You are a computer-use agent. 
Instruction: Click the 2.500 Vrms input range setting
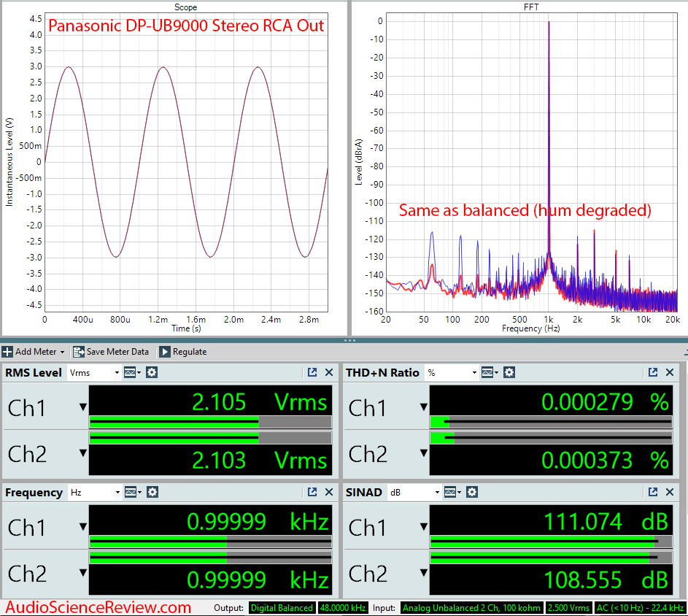point(568,608)
